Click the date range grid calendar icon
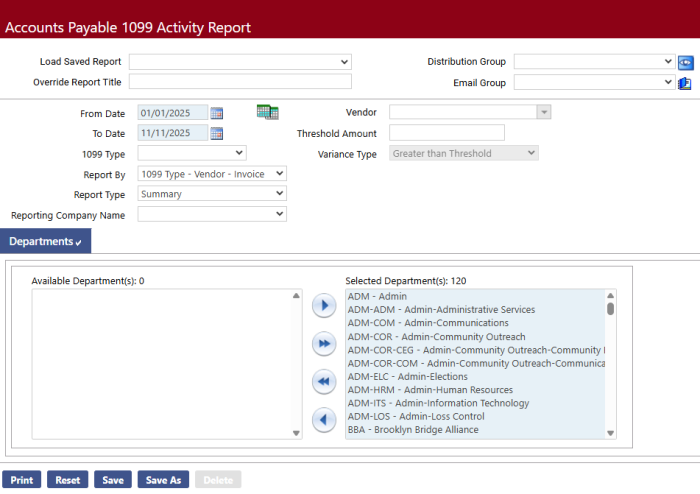The height and width of the screenshot is (494, 700). pyautogui.click(x=267, y=112)
